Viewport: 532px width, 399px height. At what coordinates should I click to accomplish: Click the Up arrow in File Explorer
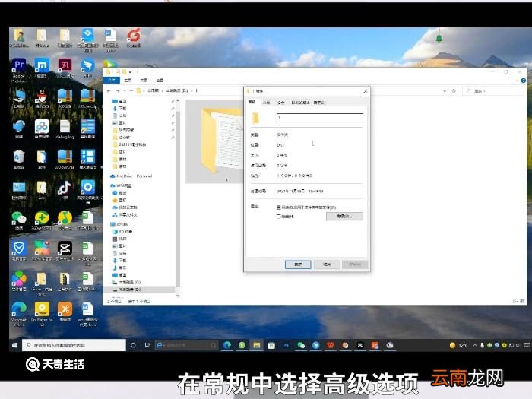(131, 91)
